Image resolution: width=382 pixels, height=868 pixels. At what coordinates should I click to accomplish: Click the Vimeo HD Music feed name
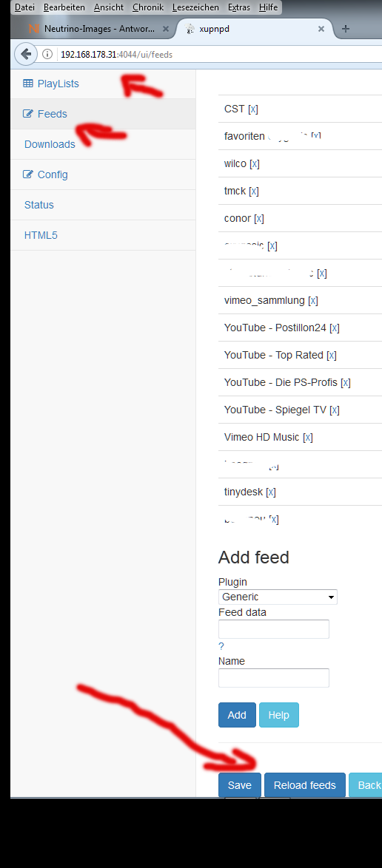pyautogui.click(x=261, y=437)
